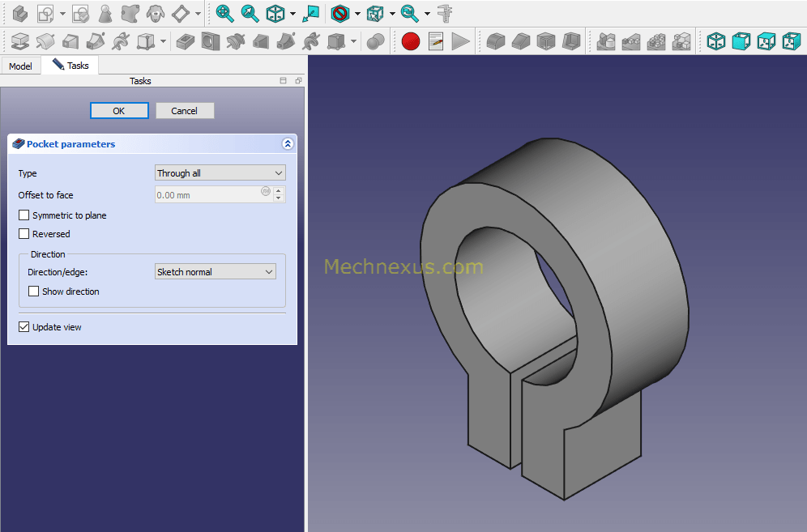Open the measure caliper tool
The image size is (807, 532).
pyautogui.click(x=445, y=13)
